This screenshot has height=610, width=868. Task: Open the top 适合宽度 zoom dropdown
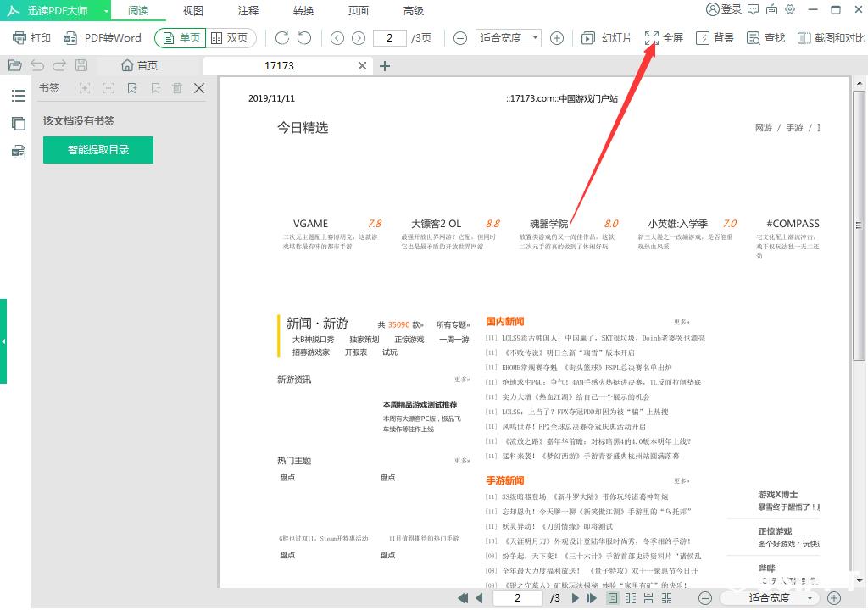509,37
